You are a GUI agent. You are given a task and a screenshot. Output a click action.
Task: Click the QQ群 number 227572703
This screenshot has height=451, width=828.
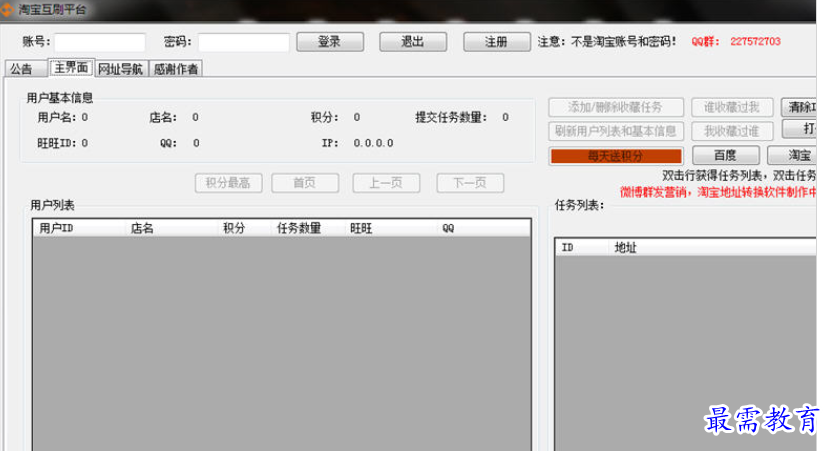pyautogui.click(x=755, y=41)
